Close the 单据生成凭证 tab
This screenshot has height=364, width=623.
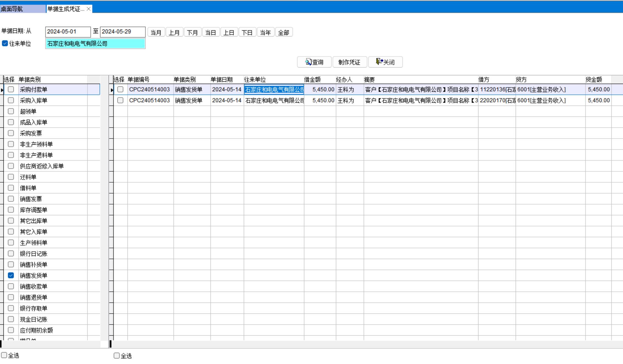(88, 9)
